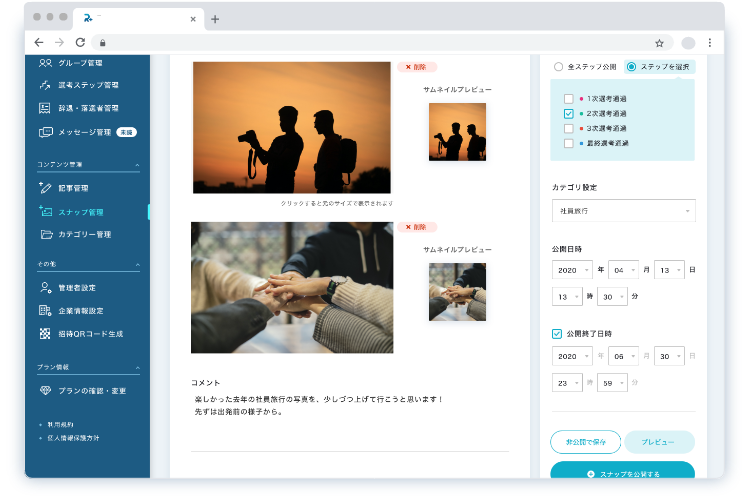This screenshot has width=749, height=503.
Task: Click the 非公開で保存 button
Action: pyautogui.click(x=585, y=442)
